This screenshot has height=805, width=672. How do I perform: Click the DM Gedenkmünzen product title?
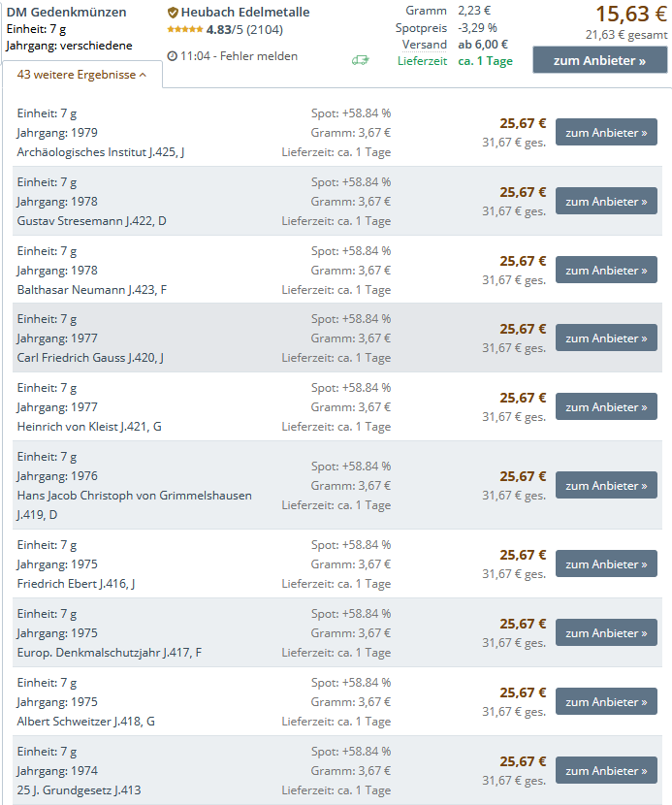[66, 13]
